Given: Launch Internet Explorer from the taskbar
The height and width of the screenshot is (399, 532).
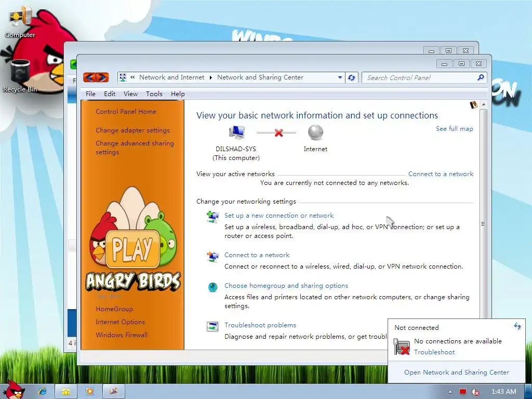Looking at the screenshot, I should (43, 392).
